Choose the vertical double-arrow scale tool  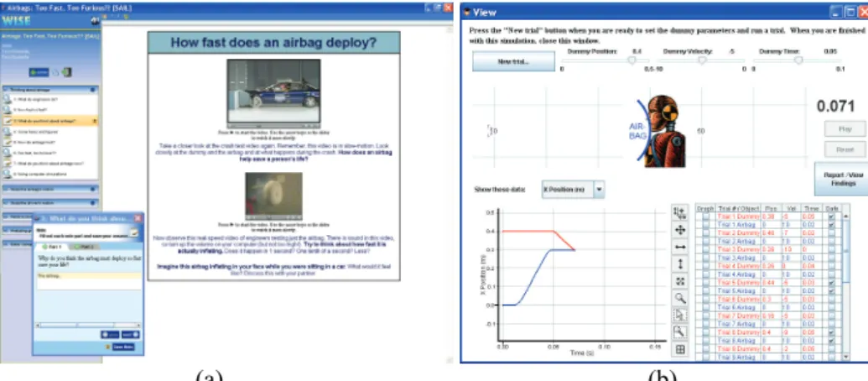click(x=680, y=264)
